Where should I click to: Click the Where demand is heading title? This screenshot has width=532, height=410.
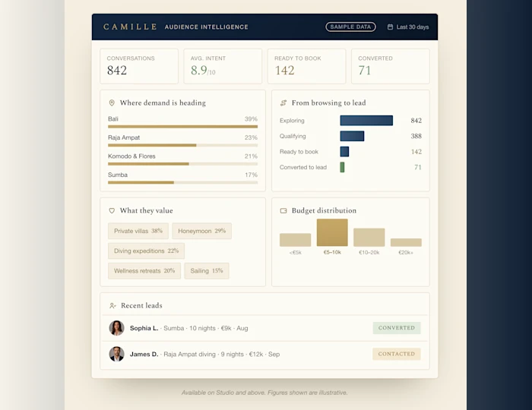coord(163,102)
